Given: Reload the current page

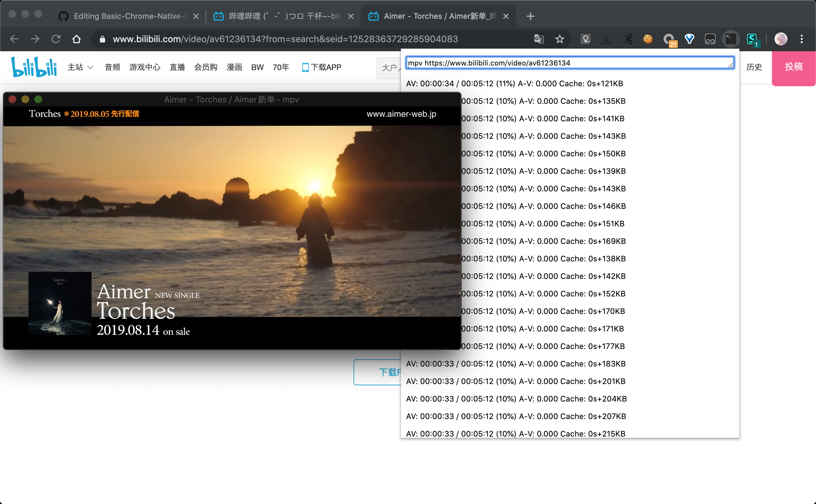Looking at the screenshot, I should click(x=56, y=39).
